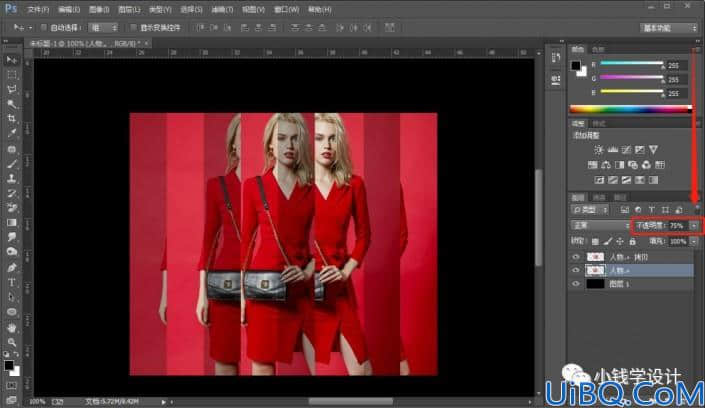Image resolution: width=705 pixels, height=408 pixels.
Task: Toggle lock all padlock icon
Action: point(633,242)
